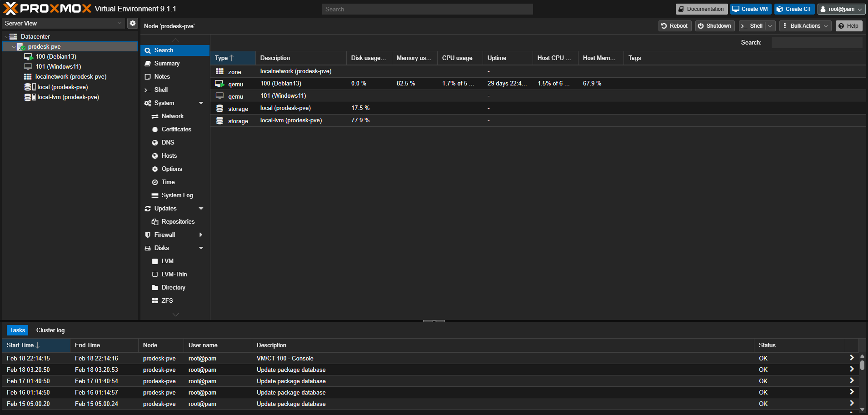The image size is (868, 415).
Task: Sort tasks by Start Time header
Action: click(36, 345)
